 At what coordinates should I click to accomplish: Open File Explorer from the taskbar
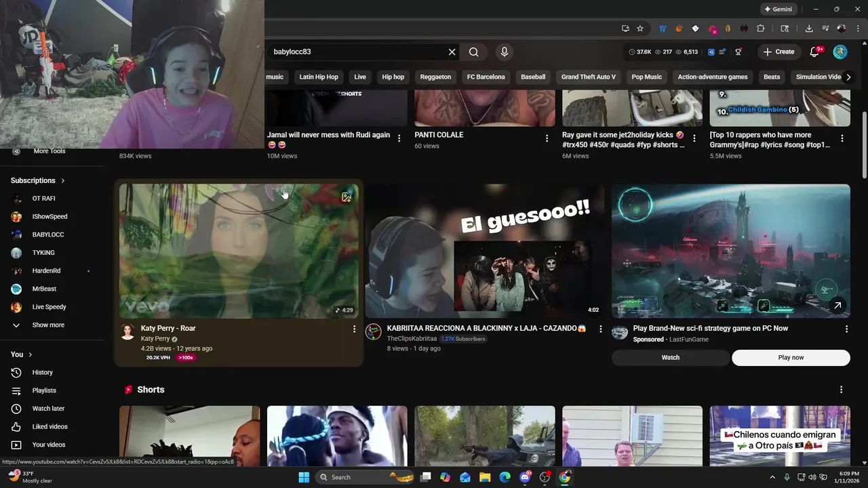coord(485,477)
